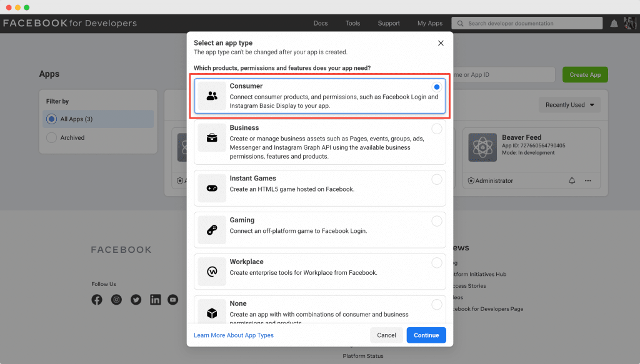This screenshot has height=364, width=640.
Task: Open Twitter social icon in footer
Action: [x=136, y=300]
